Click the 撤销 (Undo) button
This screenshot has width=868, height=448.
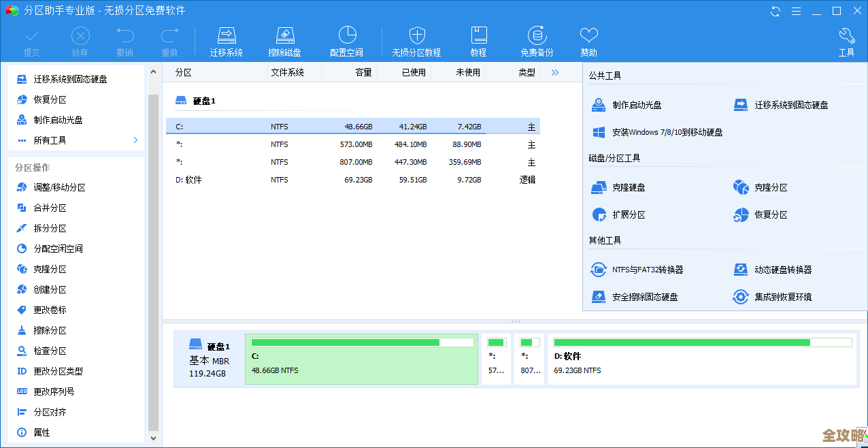123,39
